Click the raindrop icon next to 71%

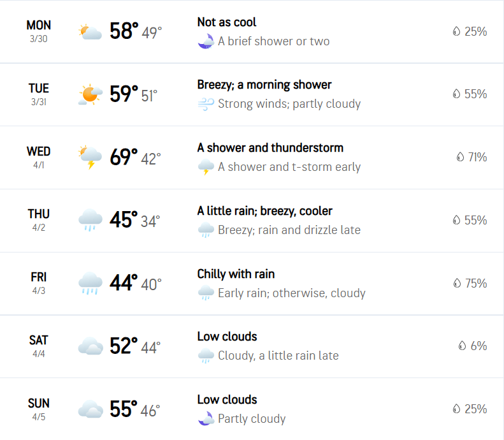460,157
